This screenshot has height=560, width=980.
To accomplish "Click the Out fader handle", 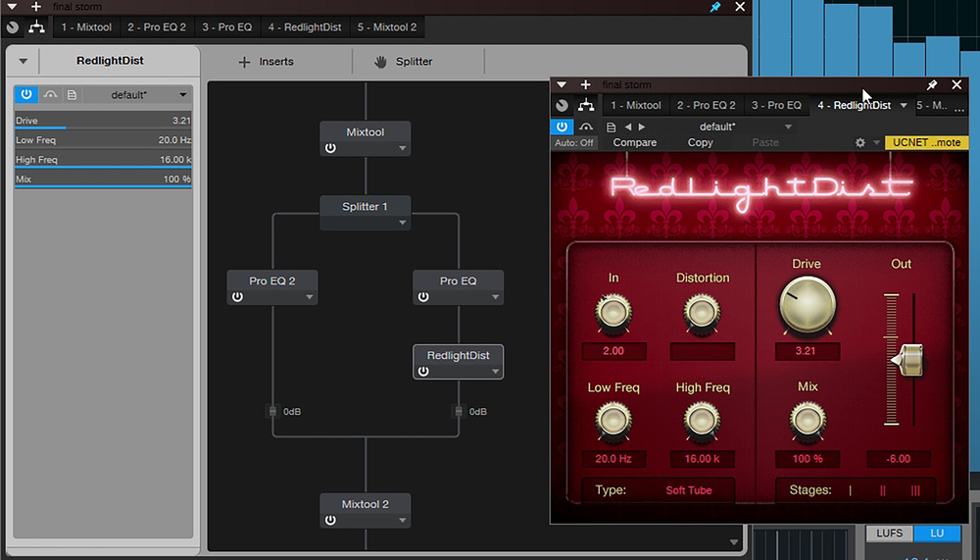I will [907, 360].
